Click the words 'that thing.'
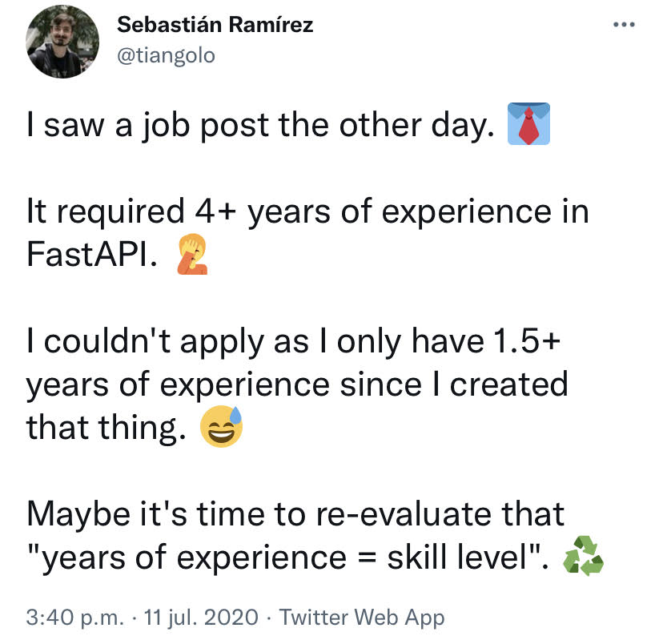This screenshot has width=663, height=644. click(x=106, y=428)
